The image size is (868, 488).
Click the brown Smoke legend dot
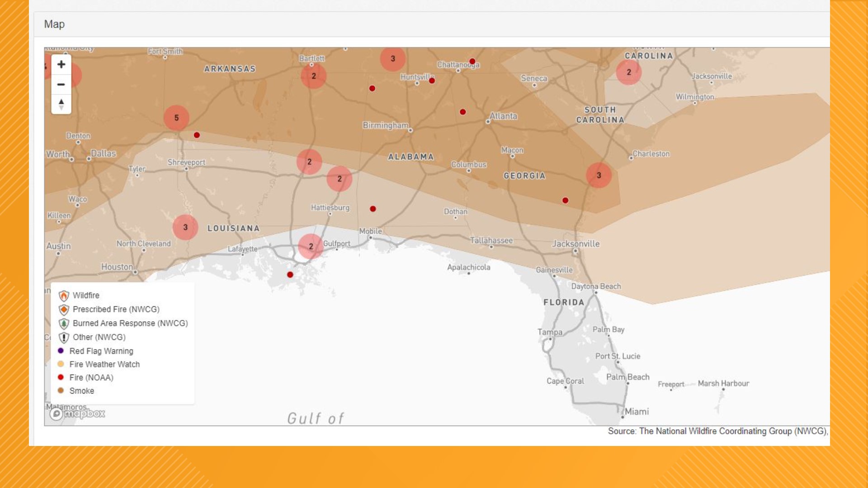(x=61, y=390)
